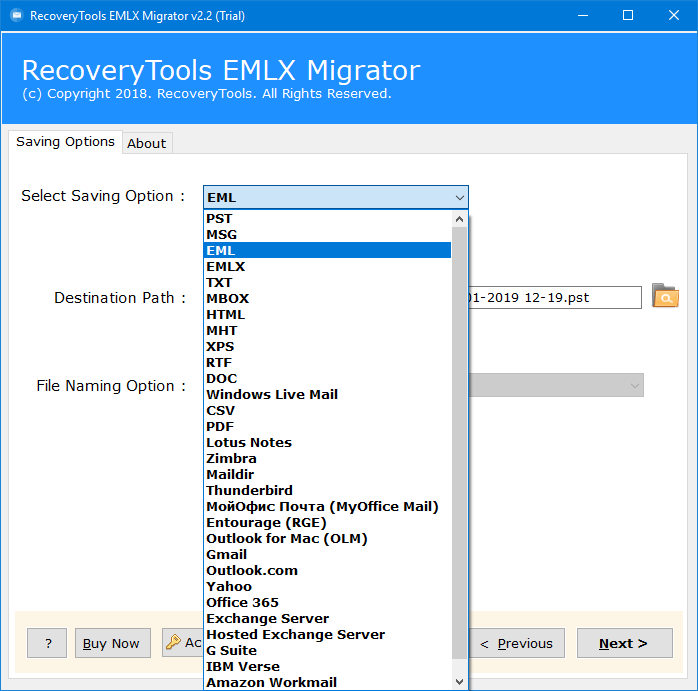Select Windows Live Mail option
698x691 pixels.
(327, 394)
